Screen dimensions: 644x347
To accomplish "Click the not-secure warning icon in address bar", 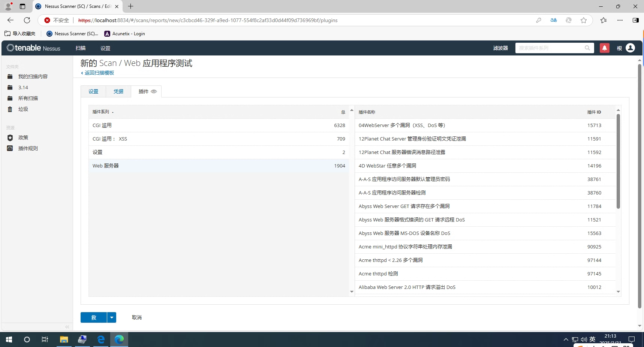I will point(47,20).
